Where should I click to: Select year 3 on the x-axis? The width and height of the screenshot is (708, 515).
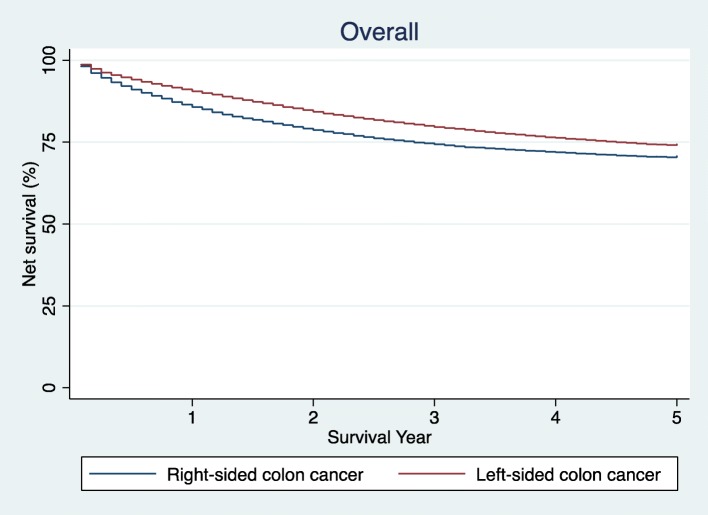point(434,416)
